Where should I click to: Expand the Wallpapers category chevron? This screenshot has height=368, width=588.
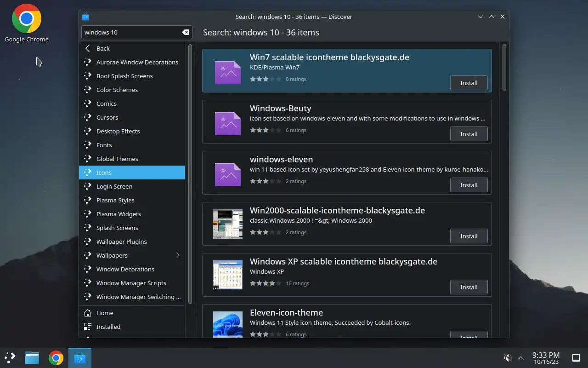[178, 255]
